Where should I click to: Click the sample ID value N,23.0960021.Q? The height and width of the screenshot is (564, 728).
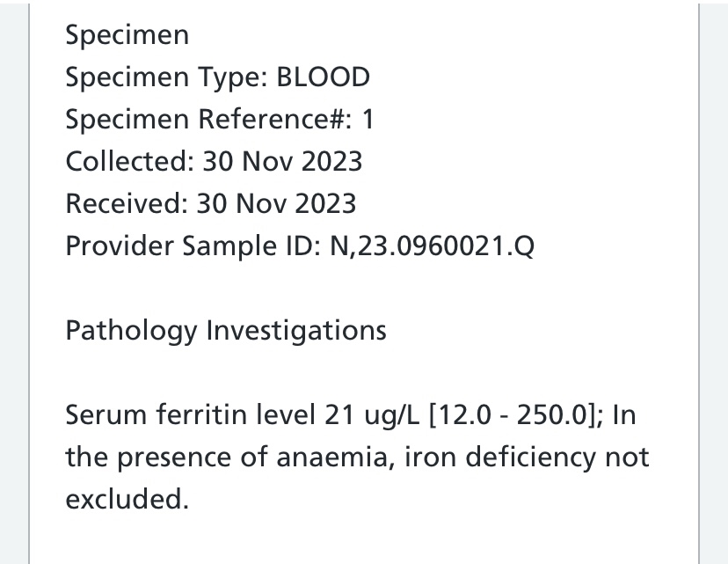point(433,245)
